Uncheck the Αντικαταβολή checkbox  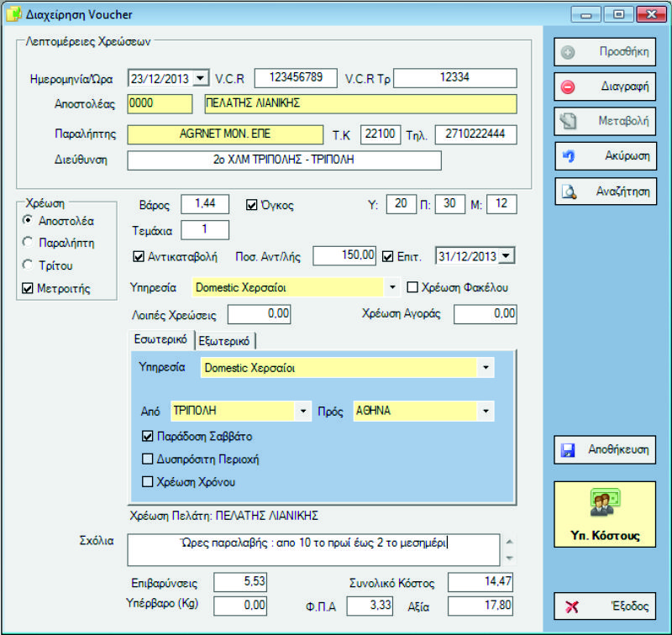point(139,256)
